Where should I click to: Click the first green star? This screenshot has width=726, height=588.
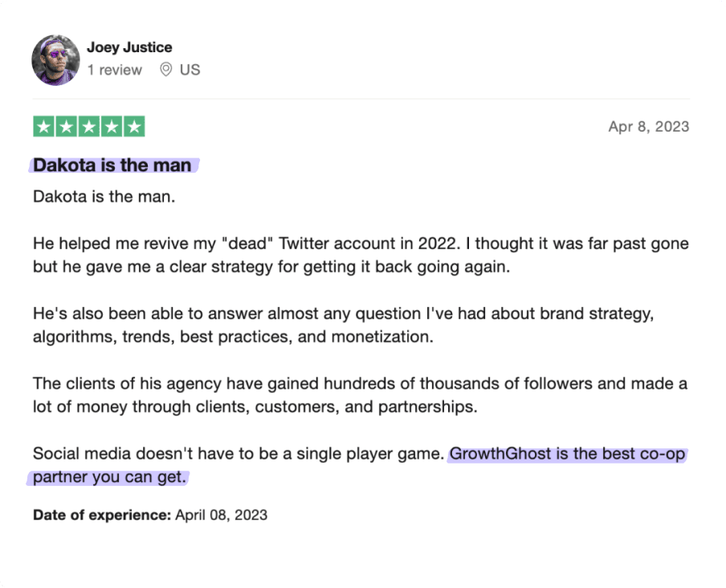coord(44,126)
